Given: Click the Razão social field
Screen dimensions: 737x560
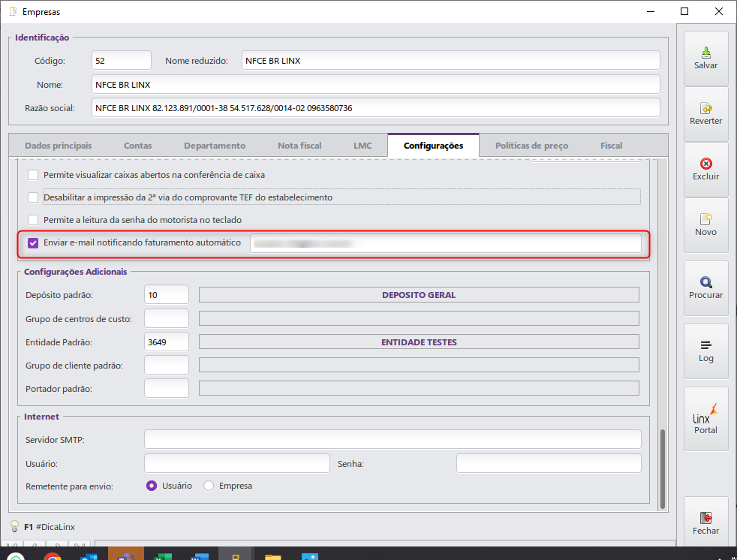Looking at the screenshot, I should click(x=375, y=108).
